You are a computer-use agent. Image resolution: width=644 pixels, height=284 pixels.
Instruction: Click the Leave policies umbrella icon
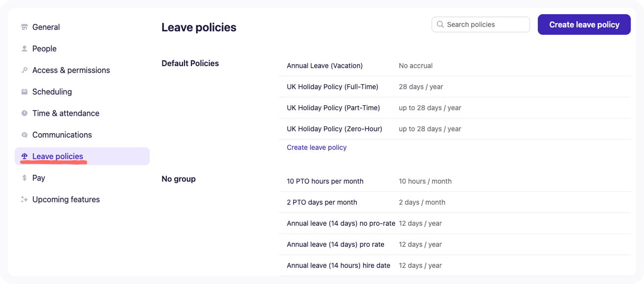pos(24,156)
